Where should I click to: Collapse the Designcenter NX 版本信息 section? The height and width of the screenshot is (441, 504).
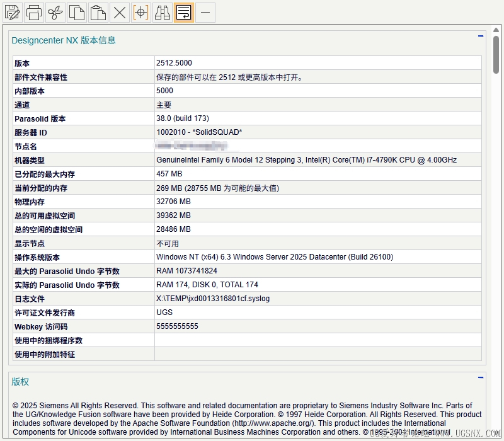coord(481,37)
